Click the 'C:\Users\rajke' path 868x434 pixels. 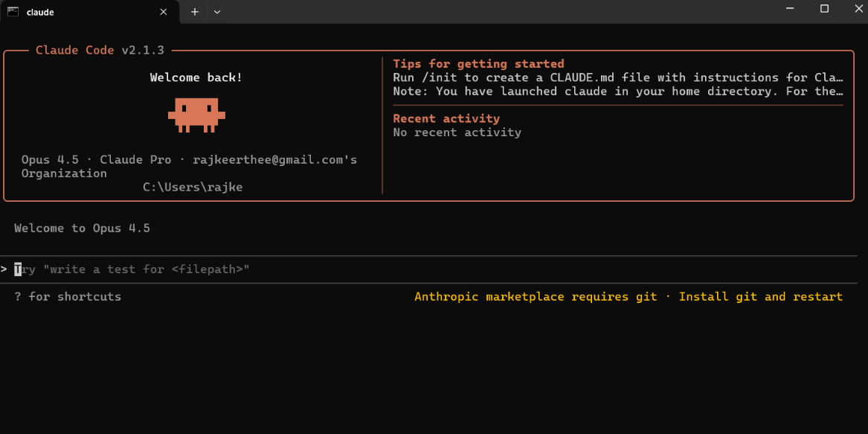(x=193, y=188)
